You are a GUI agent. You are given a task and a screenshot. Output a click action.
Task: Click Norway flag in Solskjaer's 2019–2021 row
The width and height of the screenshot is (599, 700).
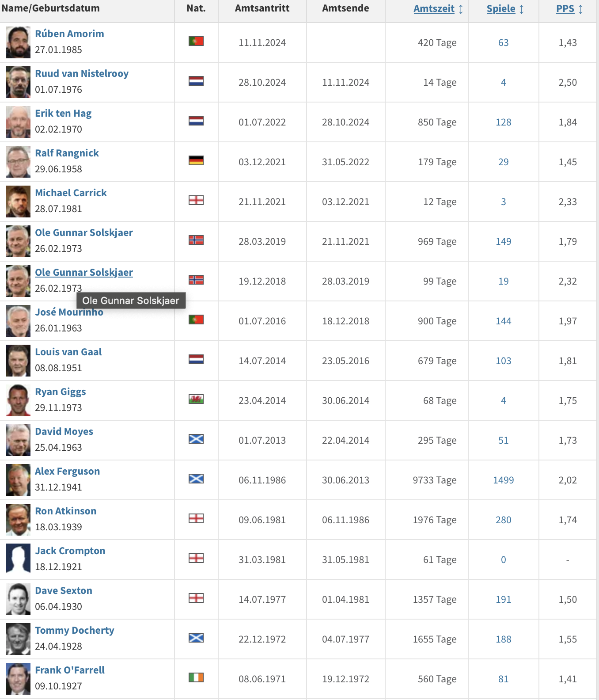(x=196, y=240)
